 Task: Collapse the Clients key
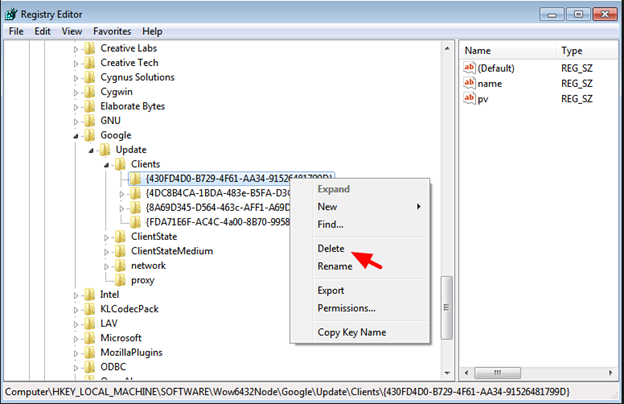tap(106, 165)
